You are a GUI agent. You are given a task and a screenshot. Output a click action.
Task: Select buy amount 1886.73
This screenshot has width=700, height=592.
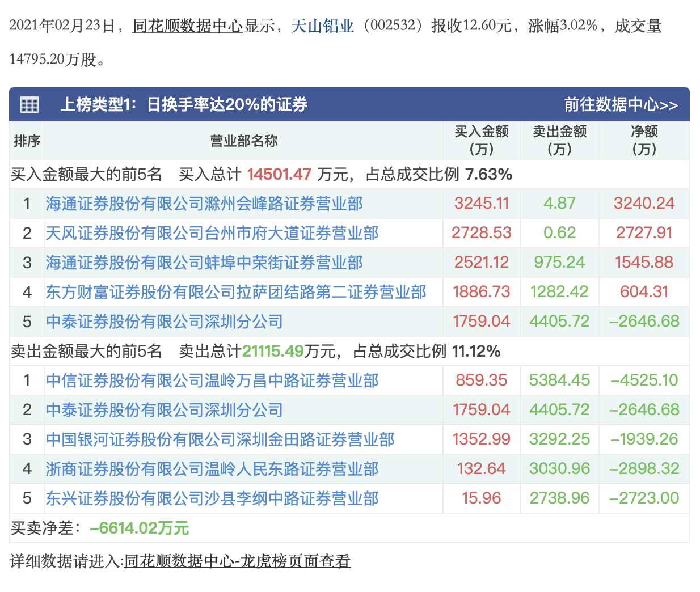coord(482,292)
